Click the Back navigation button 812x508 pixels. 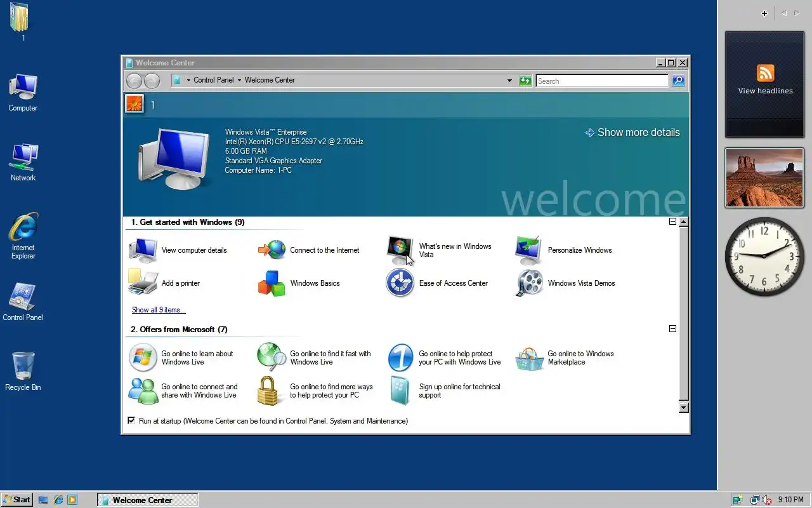pyautogui.click(x=134, y=81)
